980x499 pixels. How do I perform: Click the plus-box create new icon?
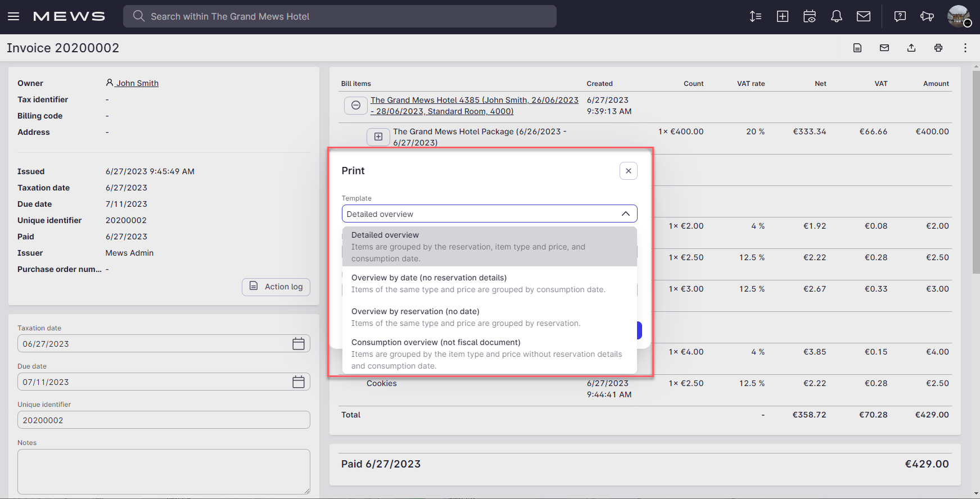coord(783,16)
